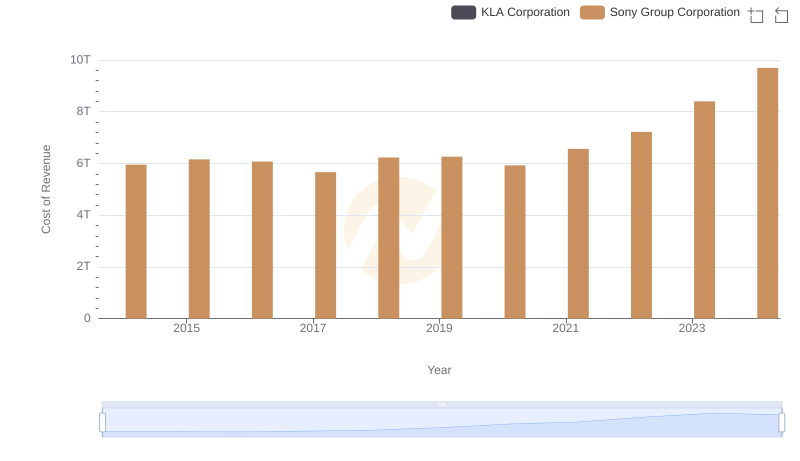The image size is (800, 461).
Task: Click the Sony bar for 2019
Action: tap(452, 238)
